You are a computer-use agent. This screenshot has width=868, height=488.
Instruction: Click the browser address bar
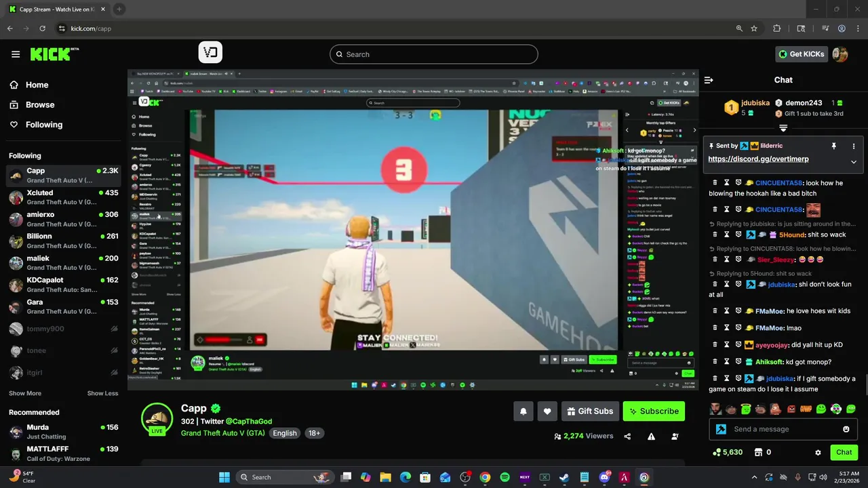coord(393,28)
